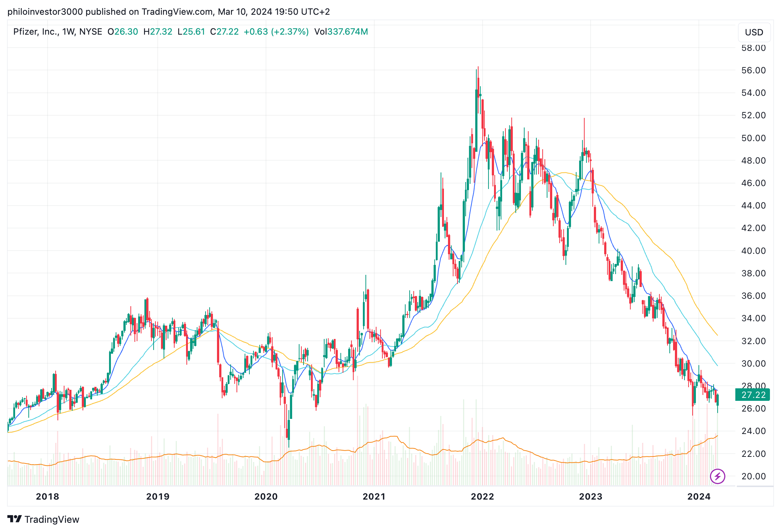Click the Pfizer, Inc. symbol title
781x532 pixels.
point(36,32)
